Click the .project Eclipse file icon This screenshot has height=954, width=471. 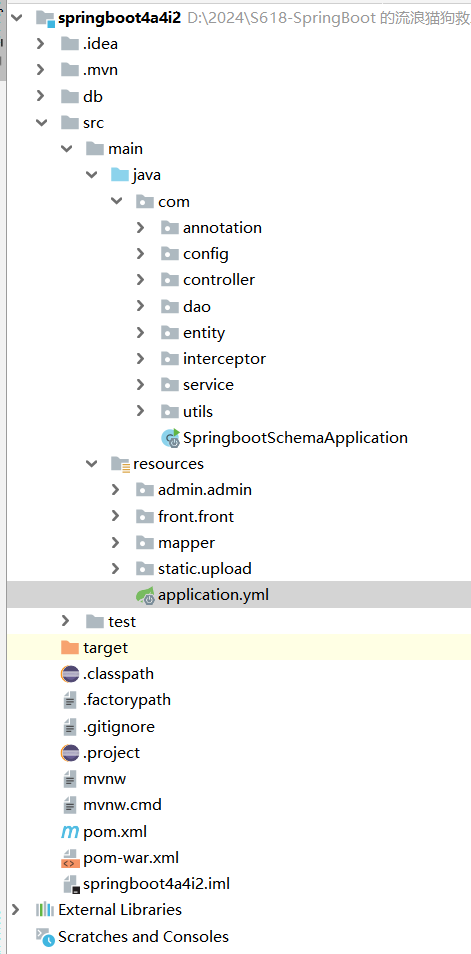pos(70,753)
